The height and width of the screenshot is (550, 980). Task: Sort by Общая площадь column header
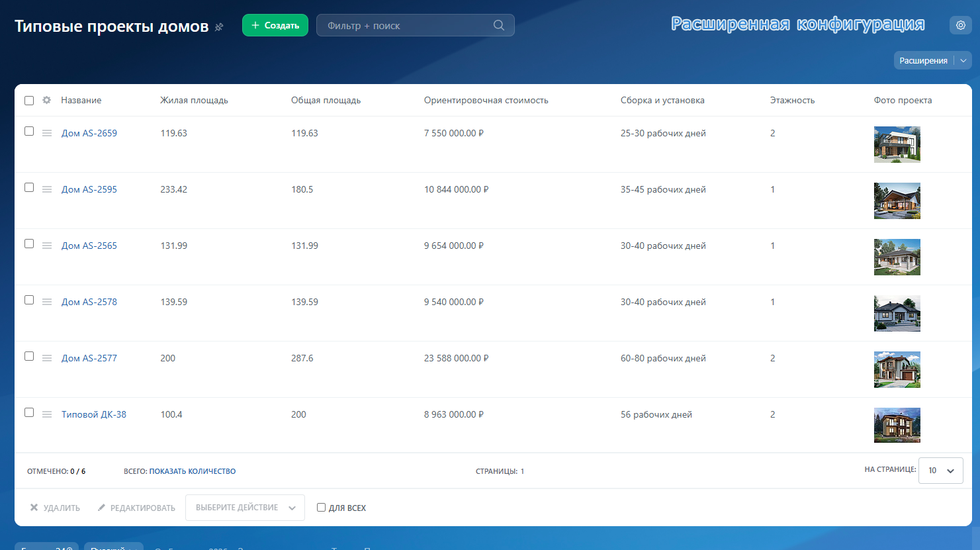click(x=326, y=100)
